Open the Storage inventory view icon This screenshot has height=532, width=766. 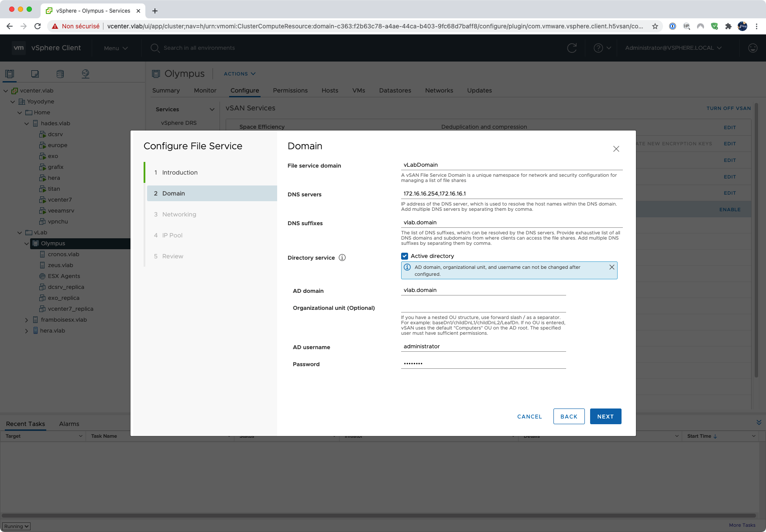coord(60,74)
